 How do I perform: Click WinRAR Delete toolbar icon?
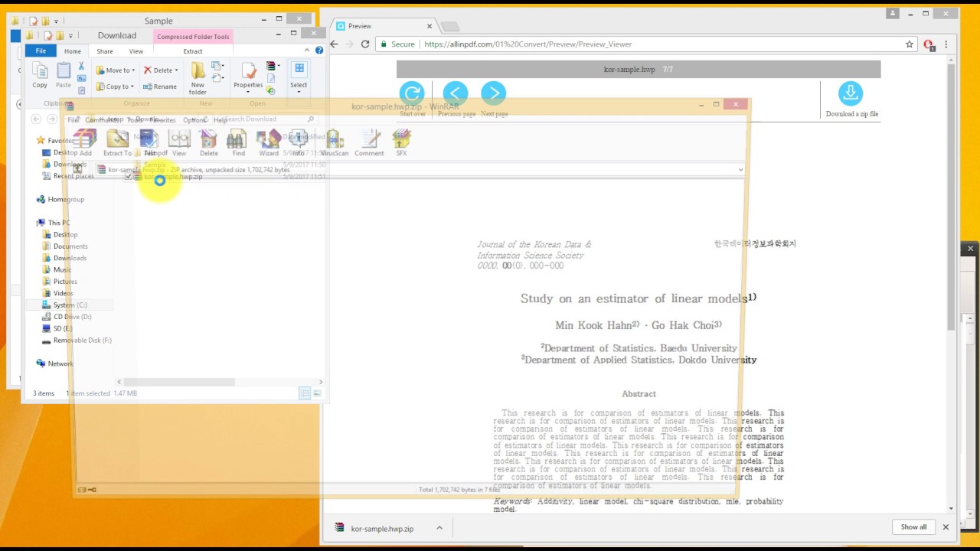point(208,139)
